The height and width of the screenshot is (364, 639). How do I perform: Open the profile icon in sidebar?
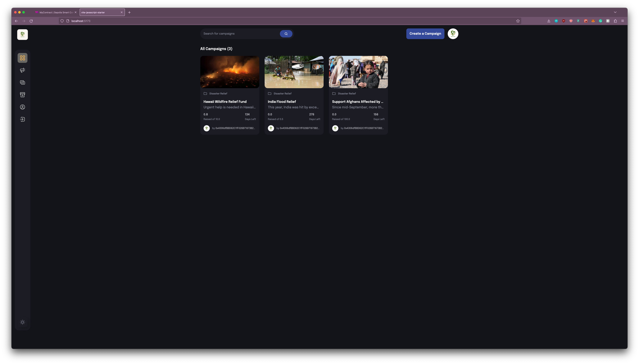23,107
